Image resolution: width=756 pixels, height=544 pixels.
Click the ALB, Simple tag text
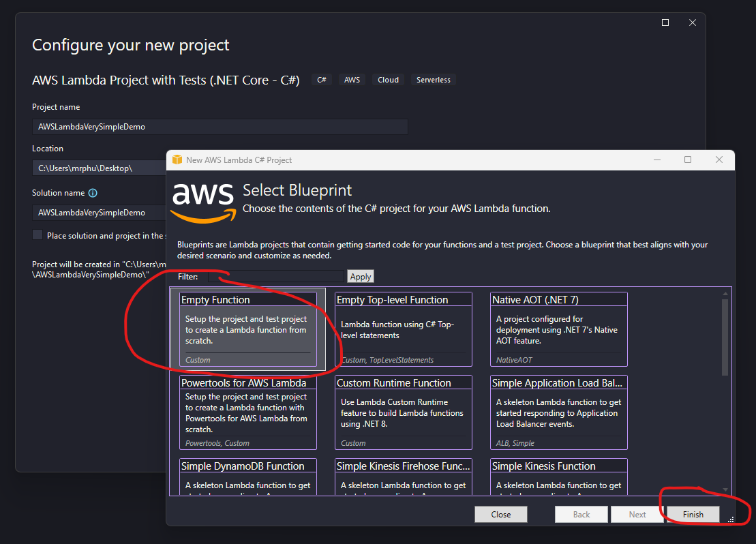[x=515, y=443]
